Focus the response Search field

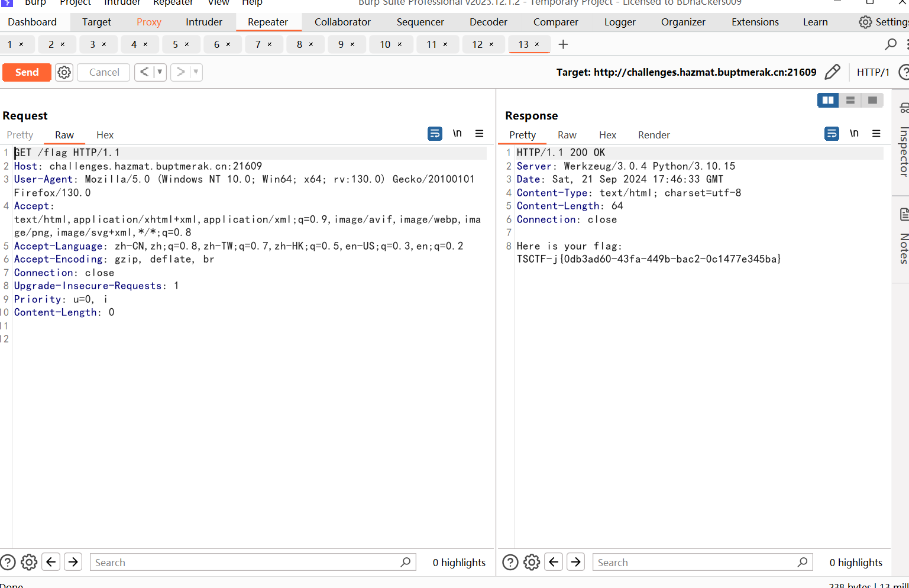(703, 562)
